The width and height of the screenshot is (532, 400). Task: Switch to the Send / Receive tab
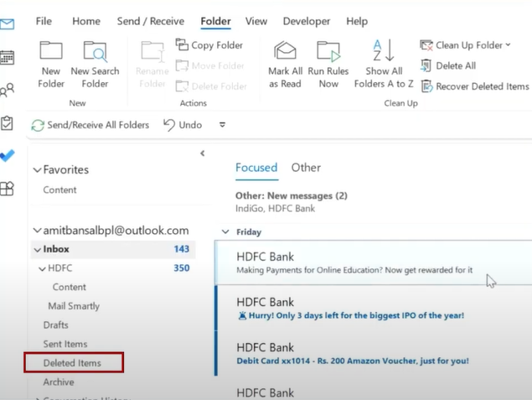151,21
